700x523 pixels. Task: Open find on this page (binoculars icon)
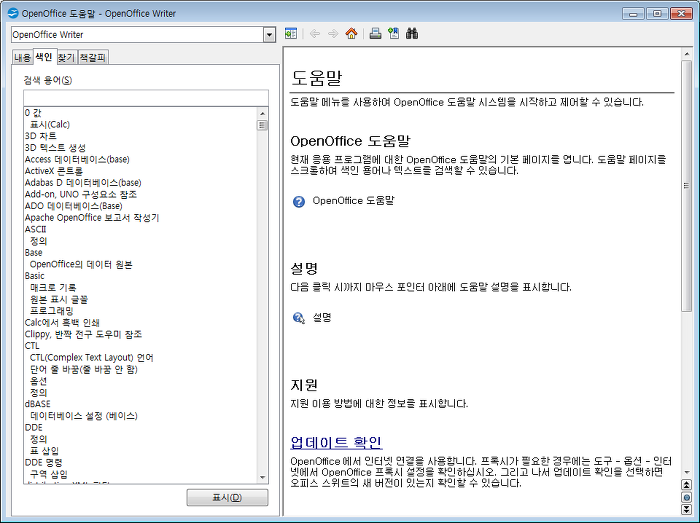(x=412, y=33)
